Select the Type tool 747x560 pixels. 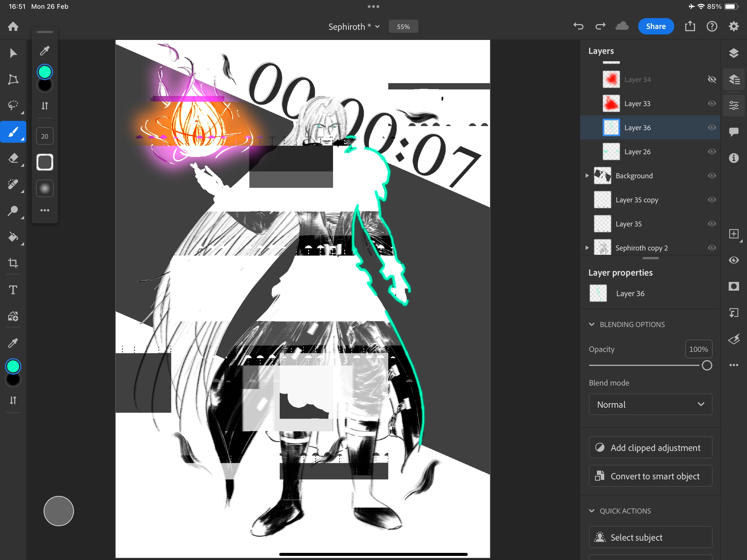coord(13,290)
